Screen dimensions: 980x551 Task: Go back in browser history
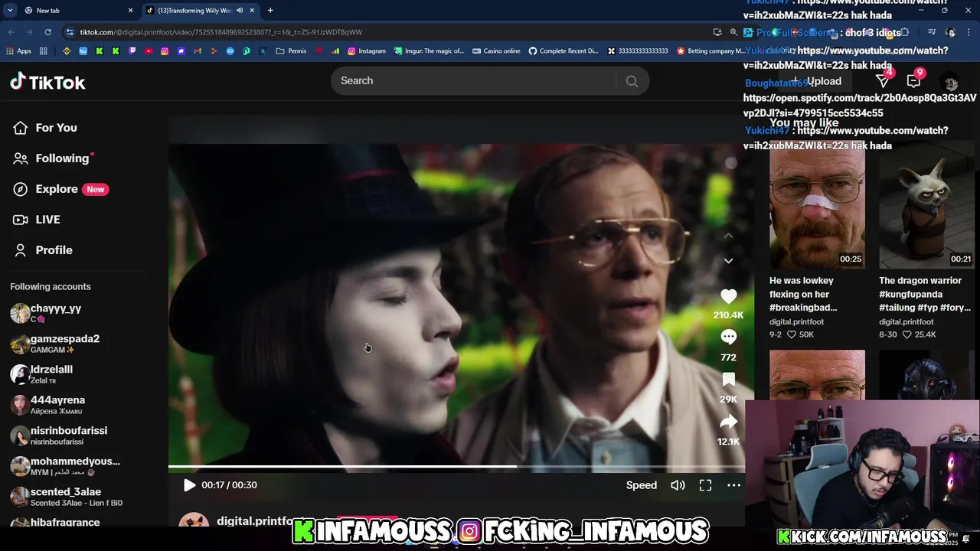pyautogui.click(x=11, y=32)
